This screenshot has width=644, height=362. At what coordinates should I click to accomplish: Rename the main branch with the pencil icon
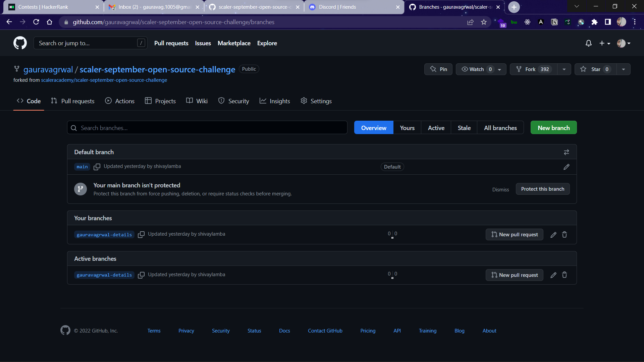coord(566,167)
